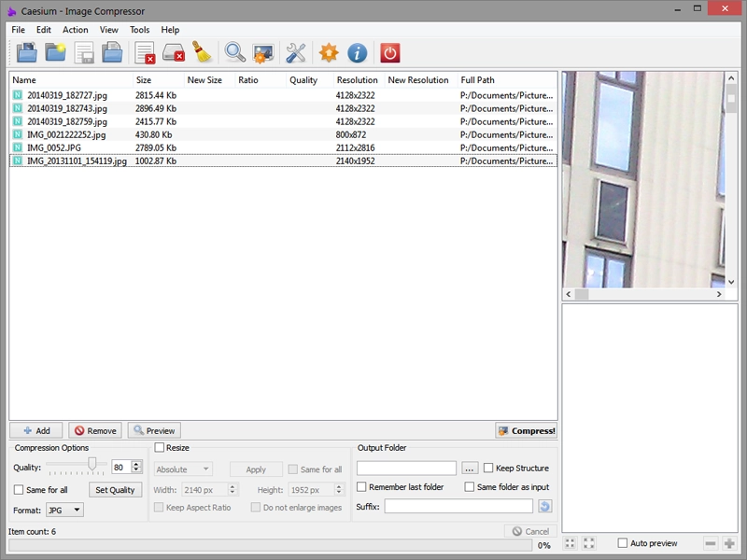Enable the Resize checkbox
747x560 pixels.
(x=160, y=448)
